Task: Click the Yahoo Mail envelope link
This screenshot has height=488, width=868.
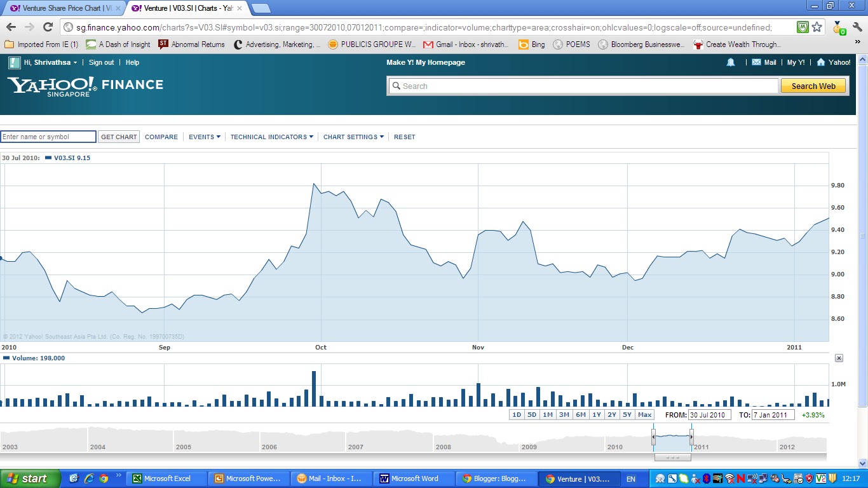Action: [x=764, y=62]
